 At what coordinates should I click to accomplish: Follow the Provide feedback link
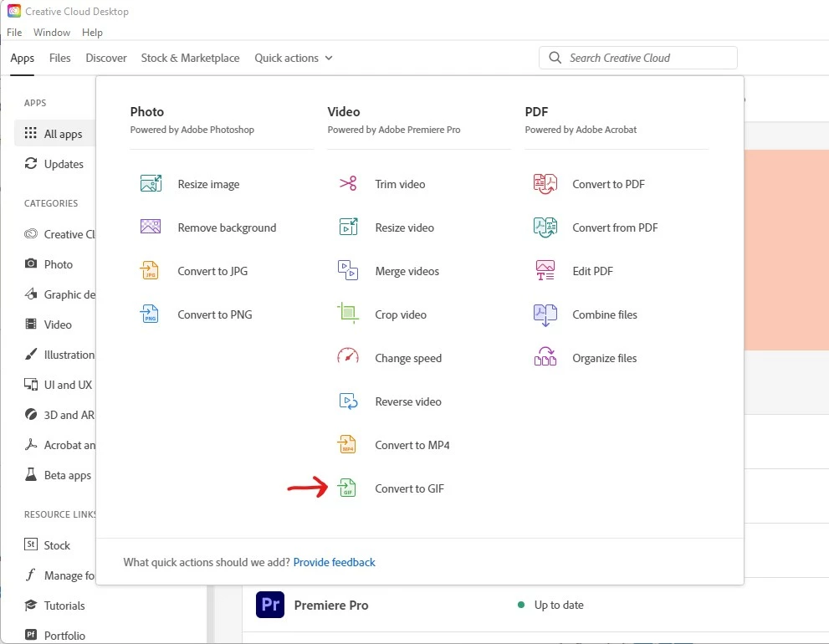tap(334, 562)
